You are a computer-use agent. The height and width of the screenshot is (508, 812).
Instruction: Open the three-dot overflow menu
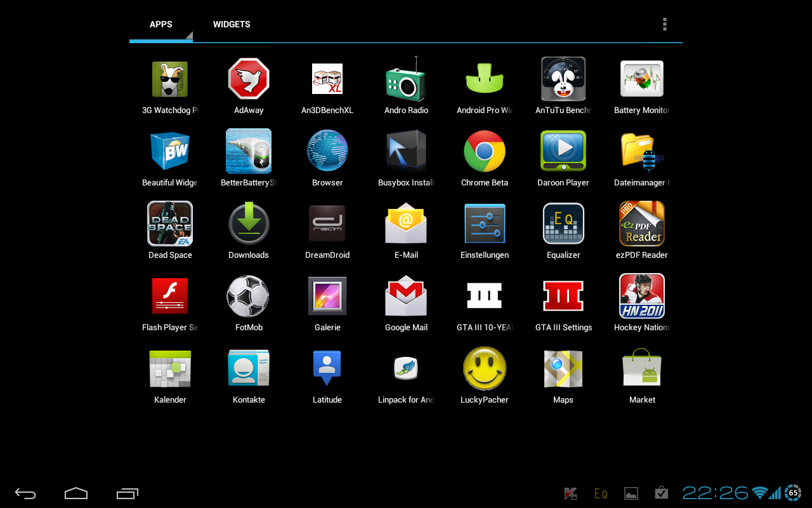click(x=665, y=24)
